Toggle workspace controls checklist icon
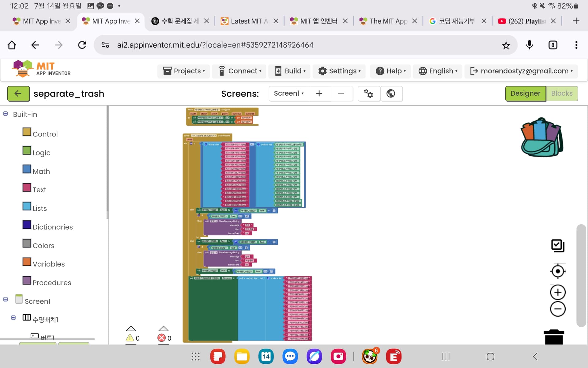The width and height of the screenshot is (588, 368). [x=558, y=246]
